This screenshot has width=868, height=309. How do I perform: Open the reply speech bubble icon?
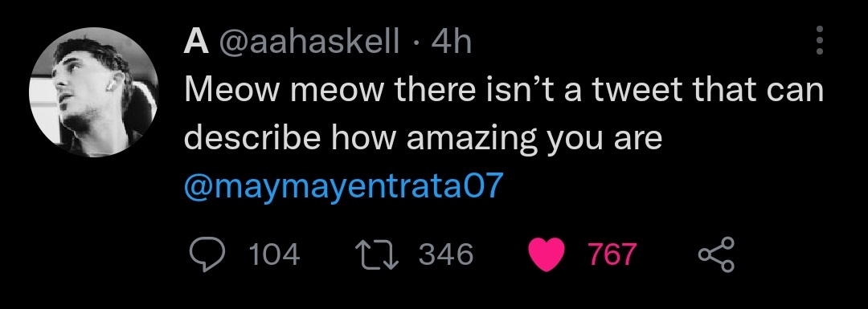tap(208, 255)
